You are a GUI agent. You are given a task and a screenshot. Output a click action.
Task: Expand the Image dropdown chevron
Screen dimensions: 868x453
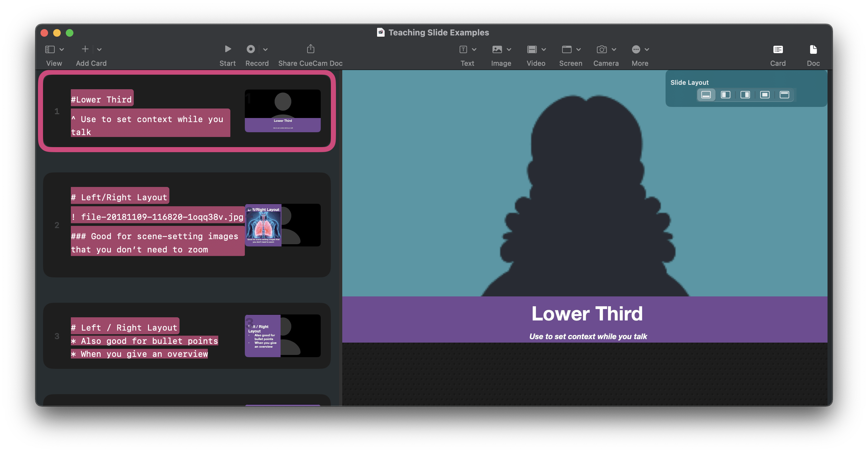tap(509, 50)
